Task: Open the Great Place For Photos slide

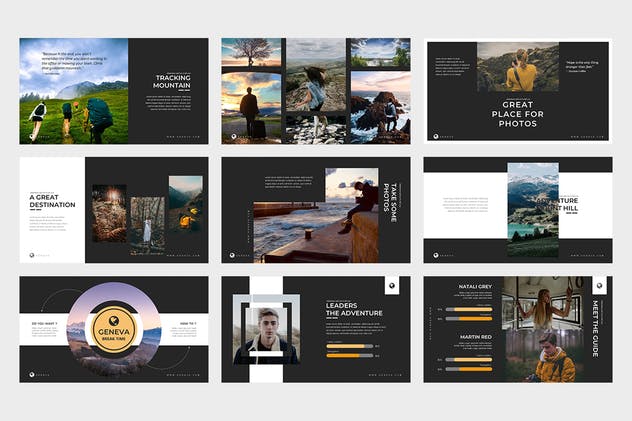Action: coord(518,91)
